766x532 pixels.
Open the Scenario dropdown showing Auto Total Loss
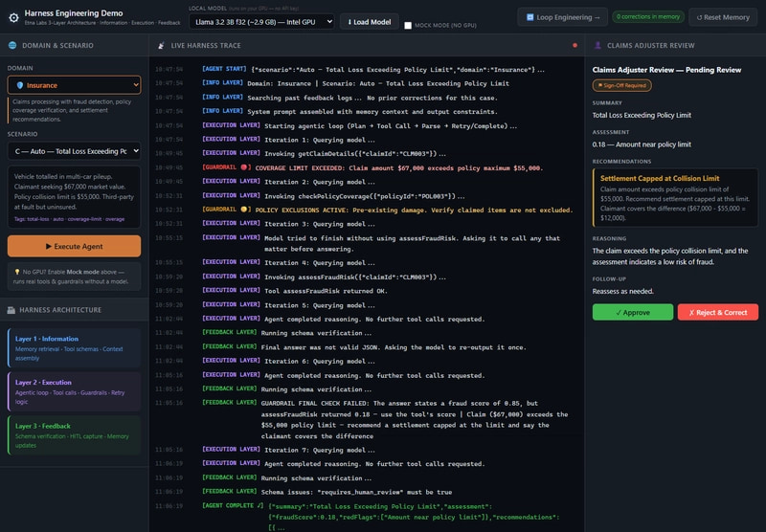click(75, 151)
